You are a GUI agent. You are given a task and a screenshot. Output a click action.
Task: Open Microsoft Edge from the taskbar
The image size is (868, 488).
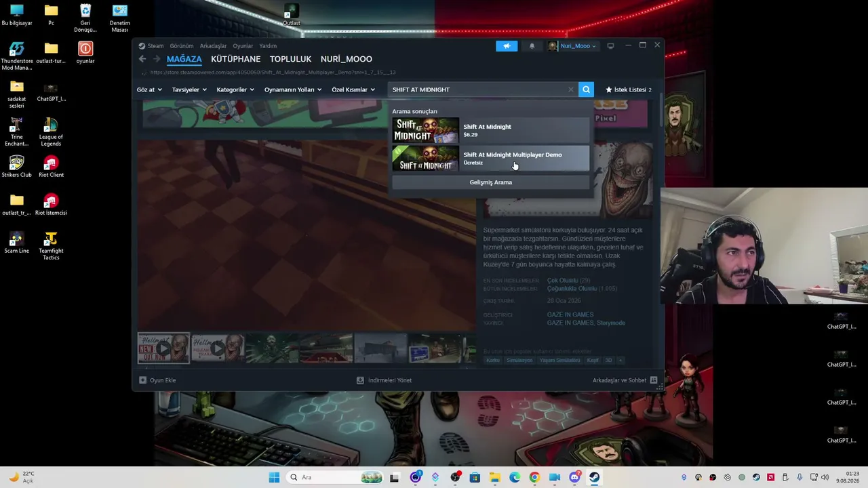[x=515, y=477]
